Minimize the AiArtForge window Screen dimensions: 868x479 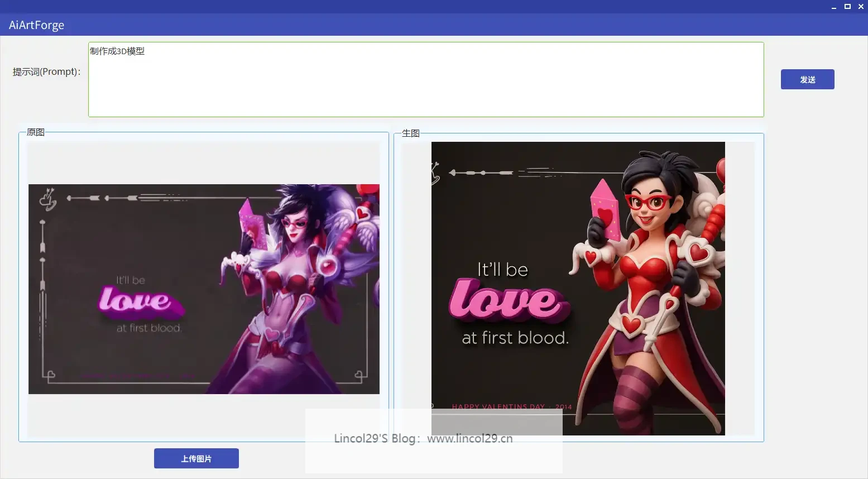pos(834,7)
